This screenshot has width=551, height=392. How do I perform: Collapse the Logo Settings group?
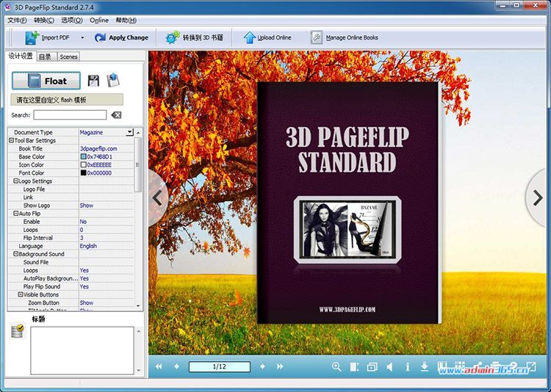16,181
